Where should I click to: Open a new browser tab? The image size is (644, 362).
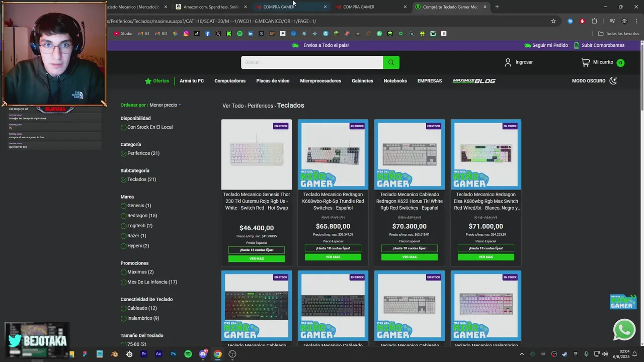497,7
